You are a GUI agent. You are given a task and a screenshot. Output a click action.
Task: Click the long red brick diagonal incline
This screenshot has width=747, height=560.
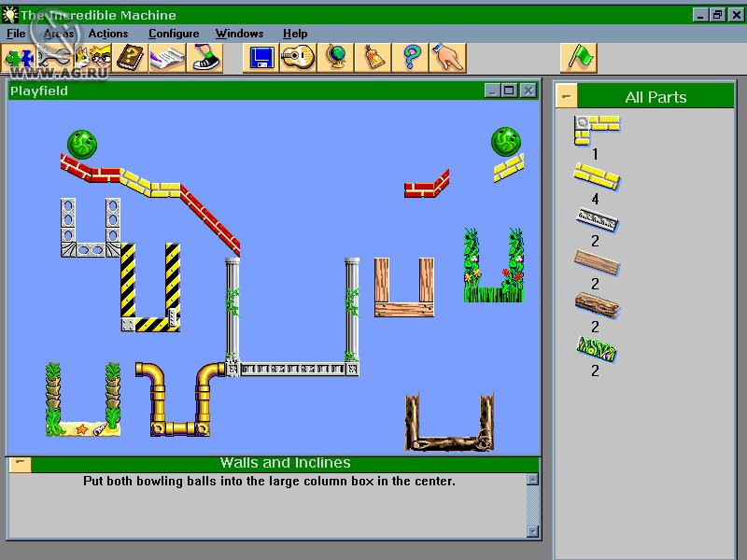click(210, 220)
